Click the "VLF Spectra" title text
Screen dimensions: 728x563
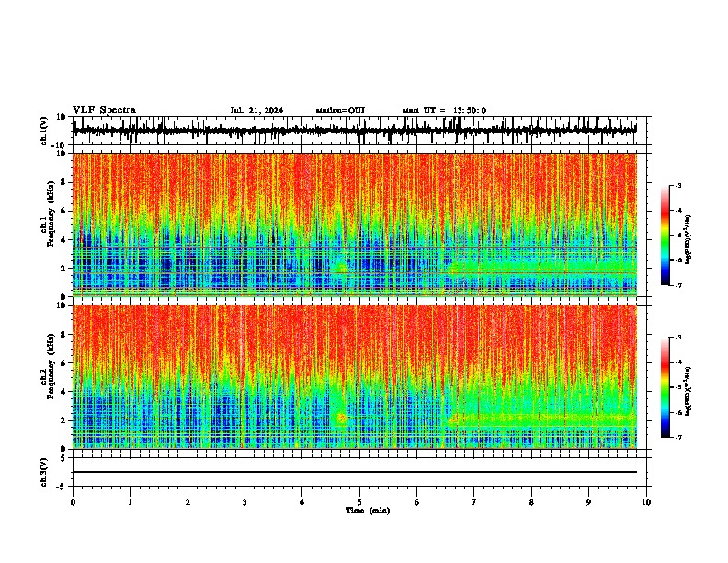point(104,110)
